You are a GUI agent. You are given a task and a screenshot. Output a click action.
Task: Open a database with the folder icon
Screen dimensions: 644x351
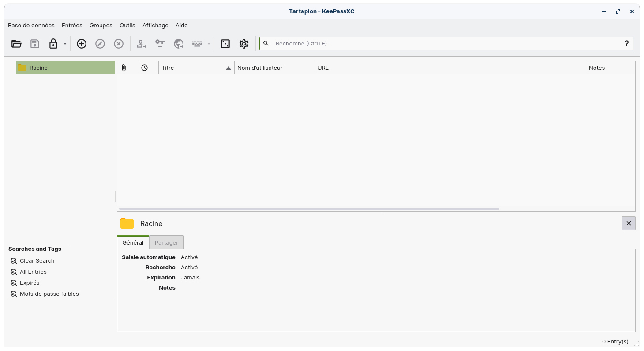tap(16, 44)
